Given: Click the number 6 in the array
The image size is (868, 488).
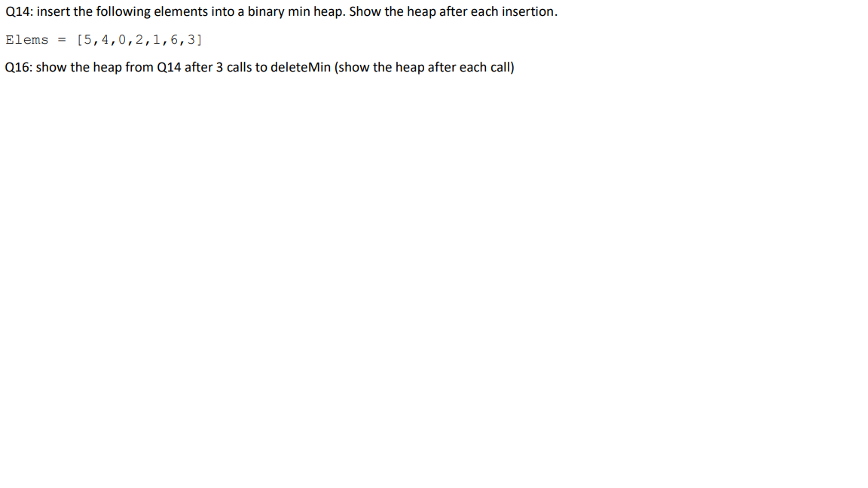Looking at the screenshot, I should (x=174, y=40).
